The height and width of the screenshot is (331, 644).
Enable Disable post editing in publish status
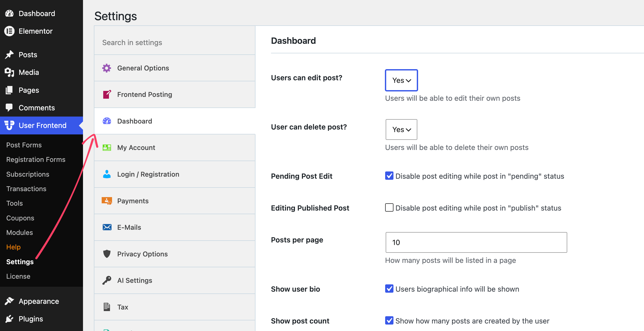pyautogui.click(x=389, y=208)
